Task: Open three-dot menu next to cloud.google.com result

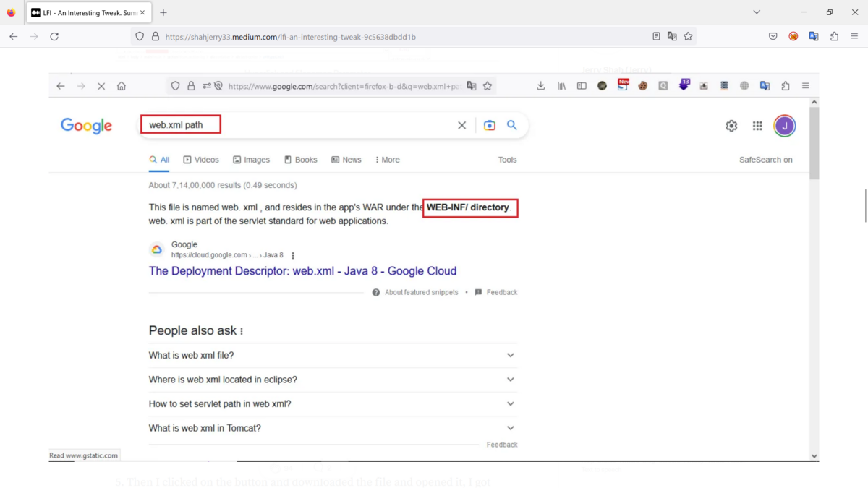Action: pyautogui.click(x=293, y=255)
